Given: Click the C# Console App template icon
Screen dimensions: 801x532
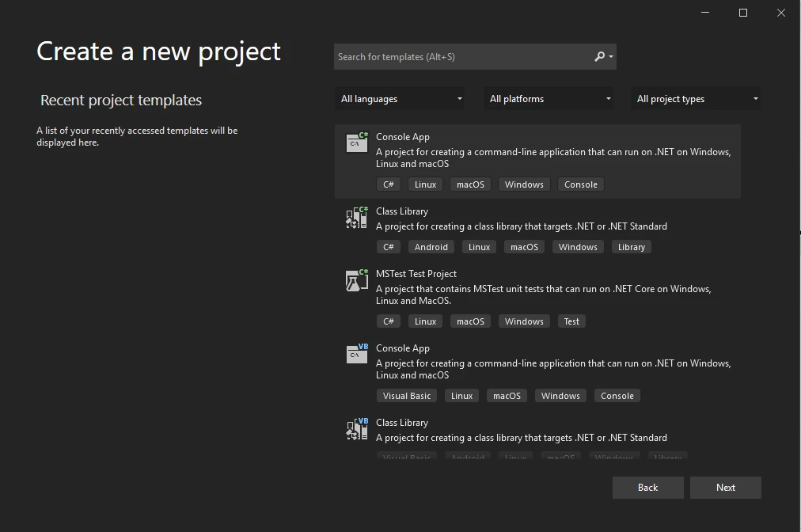Looking at the screenshot, I should pos(357,142).
